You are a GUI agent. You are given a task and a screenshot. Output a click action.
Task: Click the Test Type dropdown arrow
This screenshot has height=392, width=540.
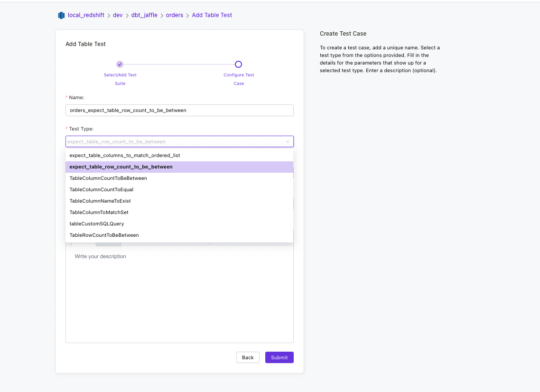[288, 141]
